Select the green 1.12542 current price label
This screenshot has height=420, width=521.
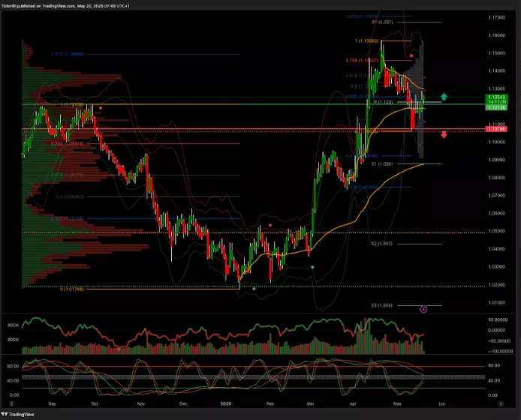coord(495,97)
